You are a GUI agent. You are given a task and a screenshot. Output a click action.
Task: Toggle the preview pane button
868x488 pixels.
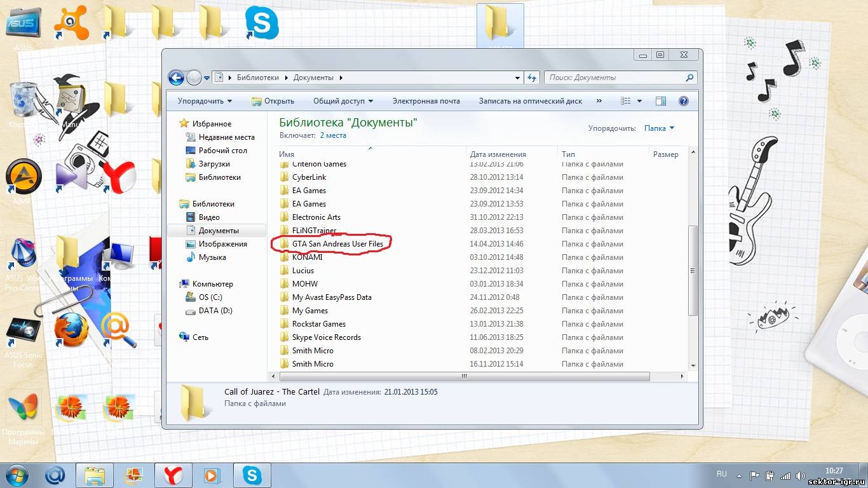[x=661, y=101]
